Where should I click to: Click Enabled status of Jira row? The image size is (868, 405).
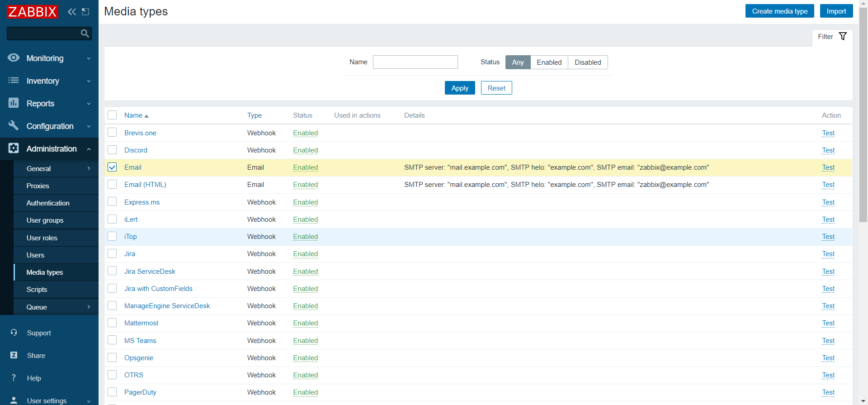point(305,254)
